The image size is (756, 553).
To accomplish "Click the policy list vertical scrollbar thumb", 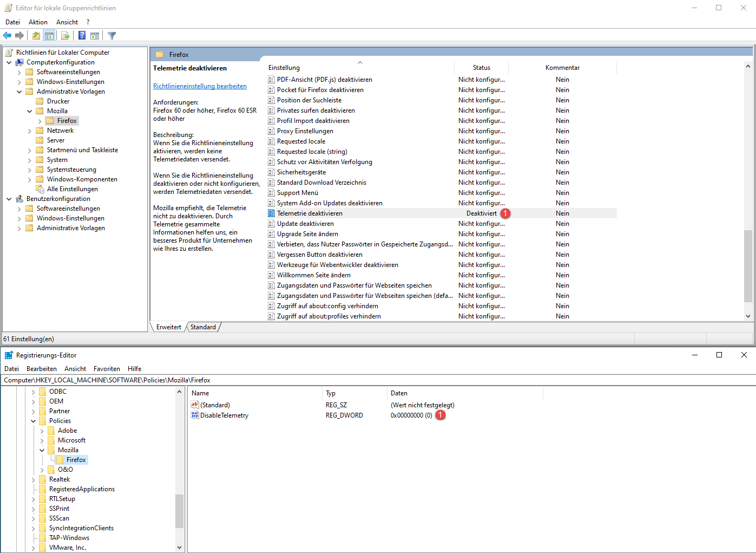I will pyautogui.click(x=748, y=265).
